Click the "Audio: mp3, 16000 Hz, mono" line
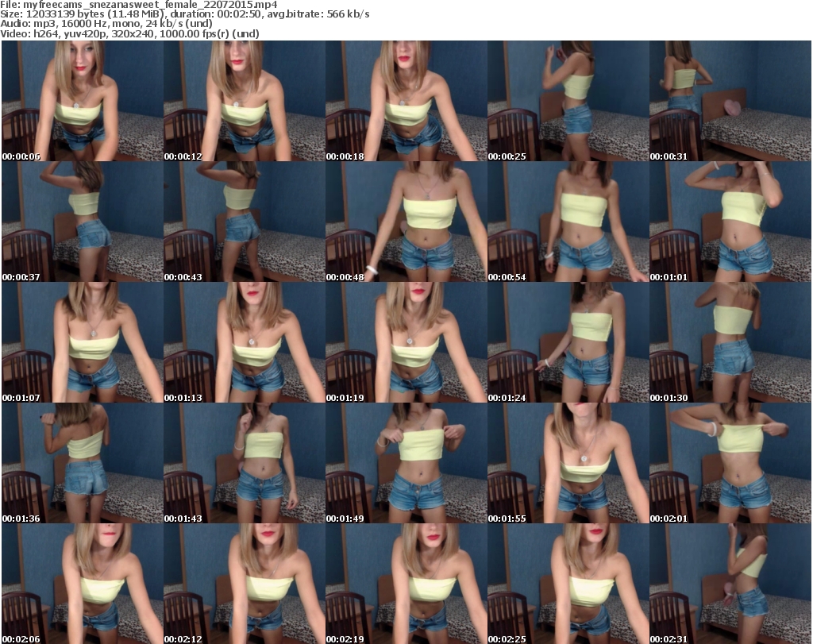This screenshot has width=813, height=644. coord(106,24)
